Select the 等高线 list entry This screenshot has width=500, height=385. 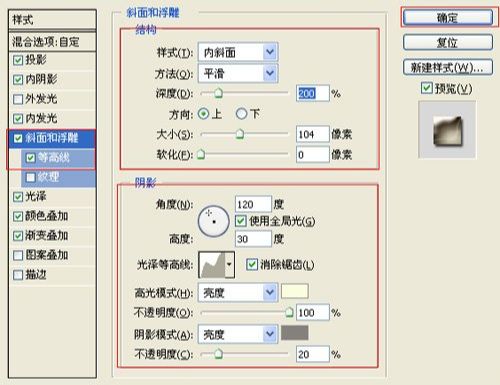tap(54, 157)
